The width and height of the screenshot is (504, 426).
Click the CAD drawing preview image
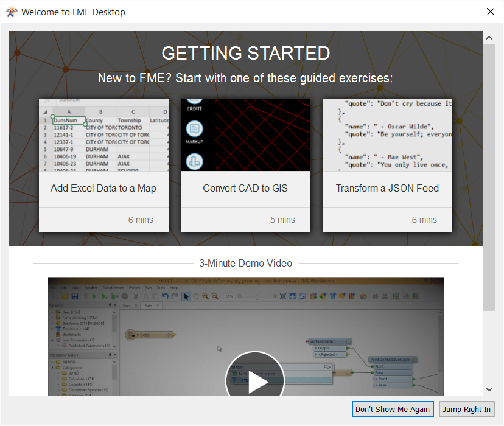pyautogui.click(x=245, y=134)
